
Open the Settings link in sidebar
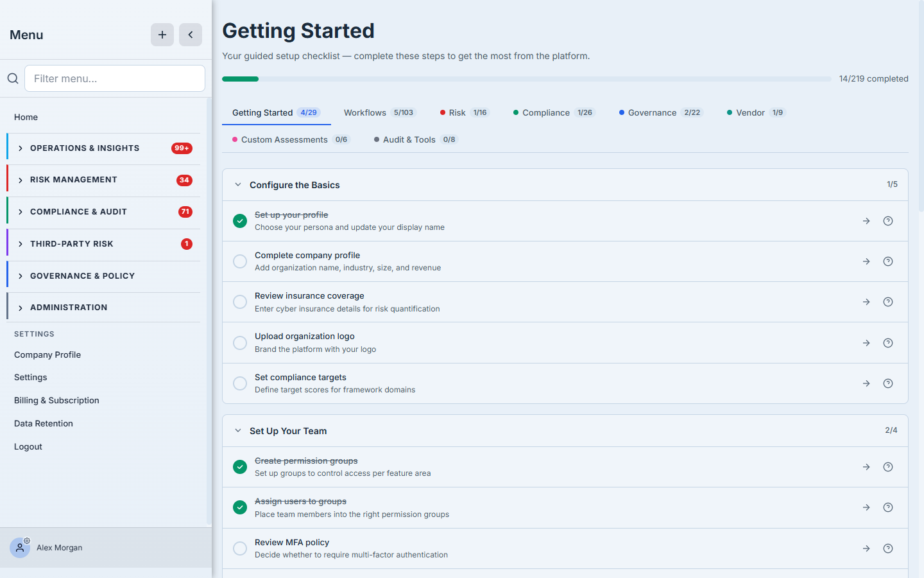tap(31, 377)
